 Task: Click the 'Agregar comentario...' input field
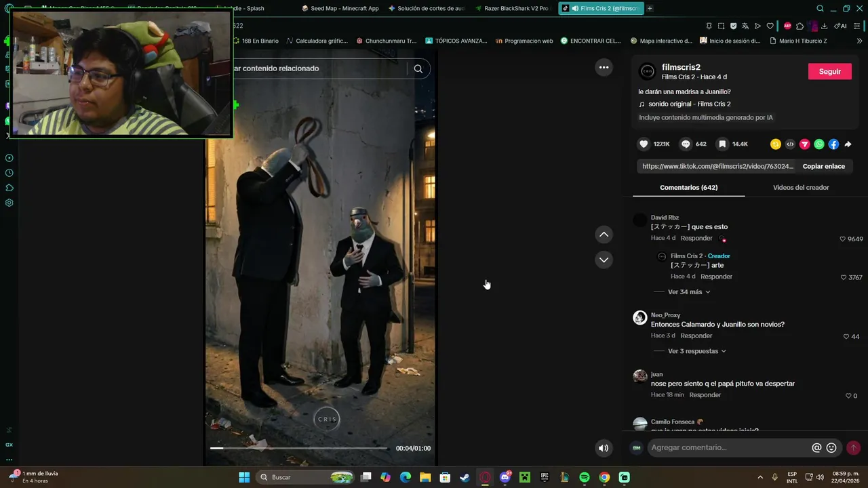click(729, 447)
